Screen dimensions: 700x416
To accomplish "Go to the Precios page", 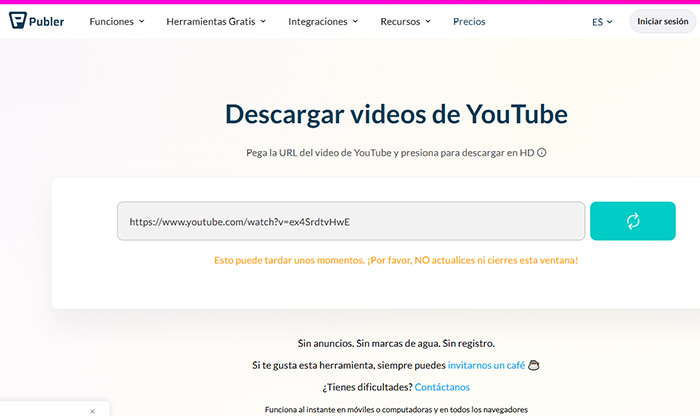I will pyautogui.click(x=469, y=21).
